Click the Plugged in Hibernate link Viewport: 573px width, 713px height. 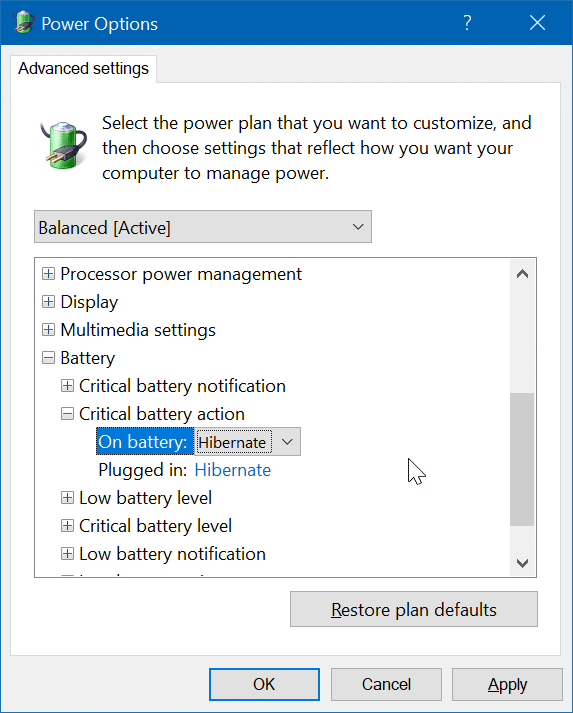pos(232,470)
